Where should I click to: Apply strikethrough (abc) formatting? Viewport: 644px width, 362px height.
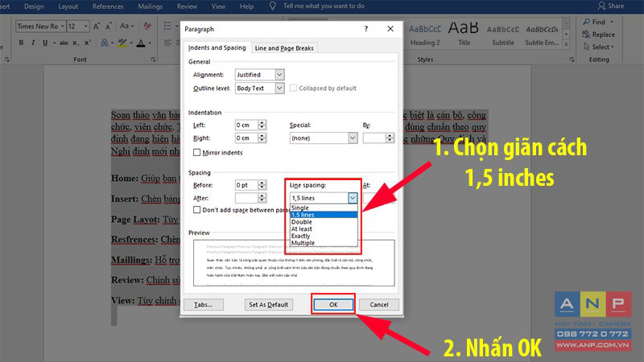pos(64,43)
